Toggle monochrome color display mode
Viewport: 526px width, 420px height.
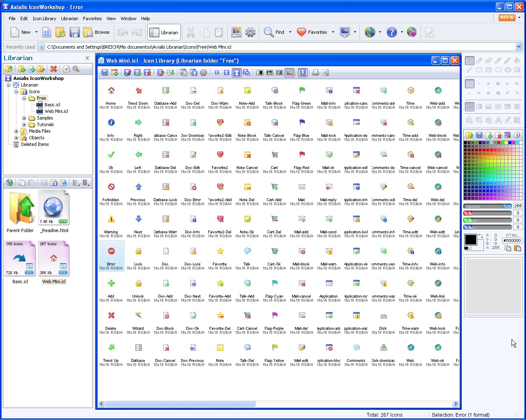click(259, 73)
